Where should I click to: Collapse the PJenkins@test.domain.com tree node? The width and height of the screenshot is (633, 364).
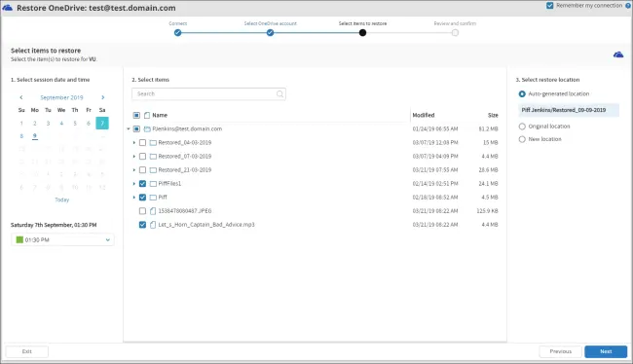click(129, 129)
